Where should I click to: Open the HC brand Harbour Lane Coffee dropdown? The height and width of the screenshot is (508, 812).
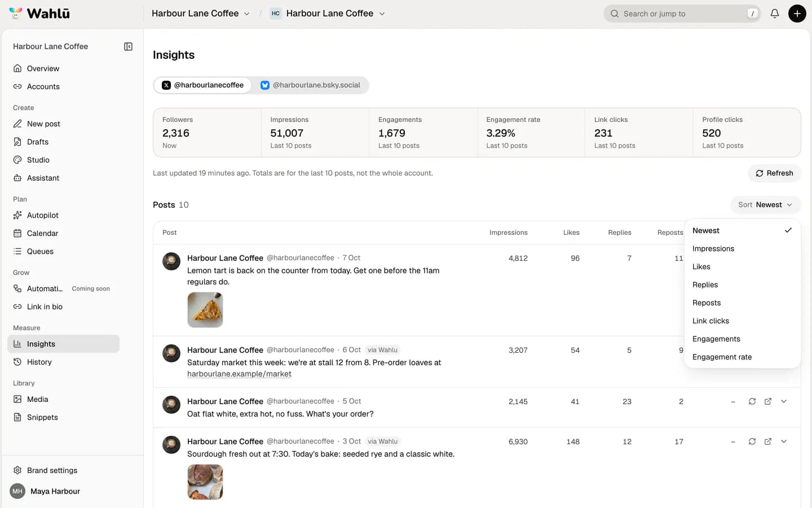pos(328,14)
